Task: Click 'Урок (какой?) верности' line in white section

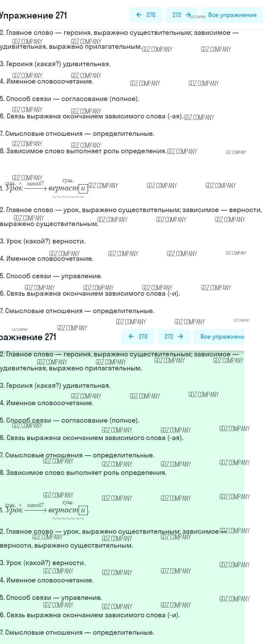Action: pos(43,241)
